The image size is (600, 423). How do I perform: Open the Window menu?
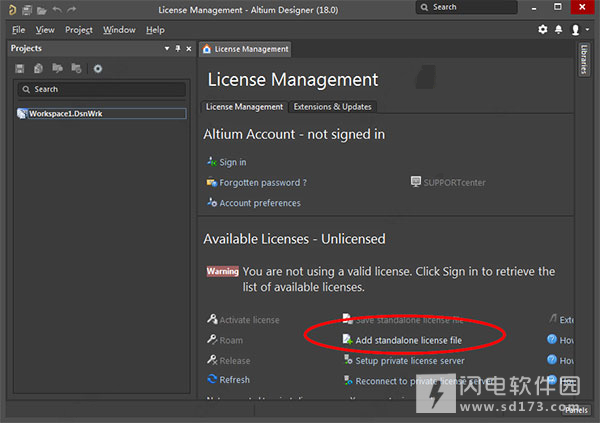[x=119, y=30]
